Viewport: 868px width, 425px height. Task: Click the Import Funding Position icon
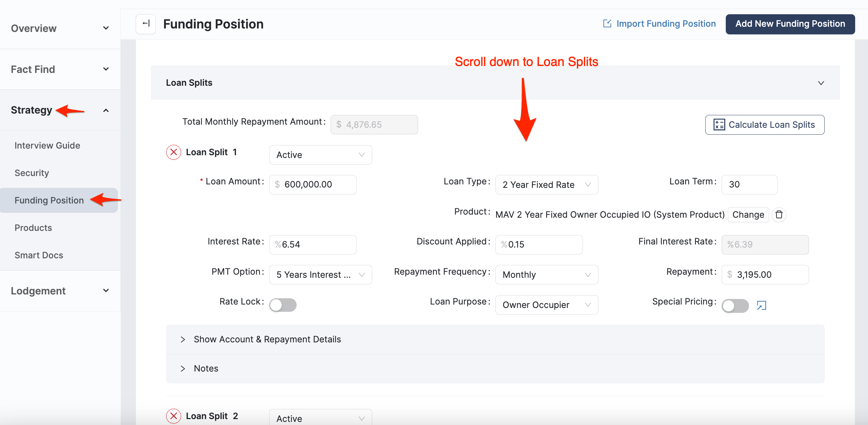click(607, 24)
